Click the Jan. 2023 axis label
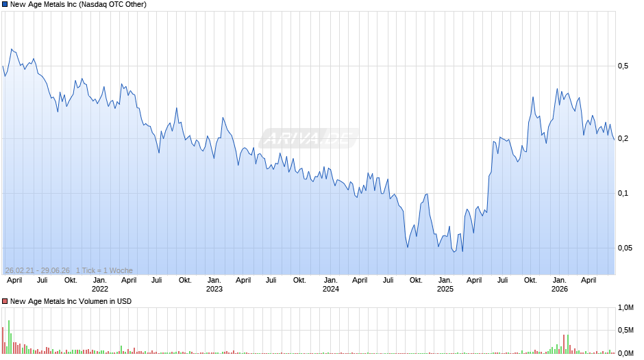The width and height of the screenshot is (644, 360). click(214, 285)
